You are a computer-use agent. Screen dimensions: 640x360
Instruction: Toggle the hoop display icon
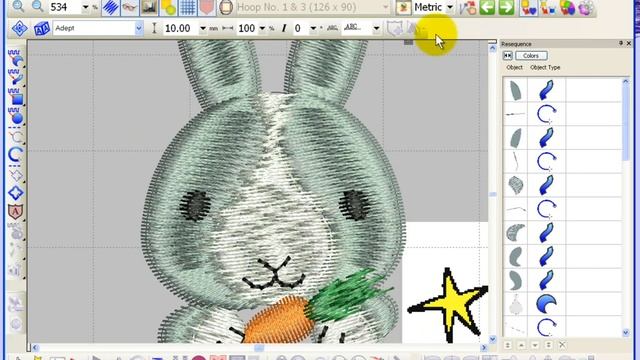226,7
